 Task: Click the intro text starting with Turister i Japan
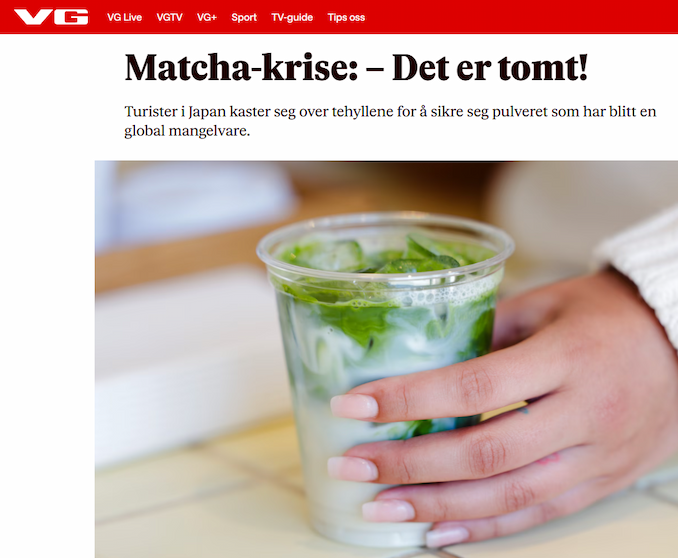tap(390, 121)
